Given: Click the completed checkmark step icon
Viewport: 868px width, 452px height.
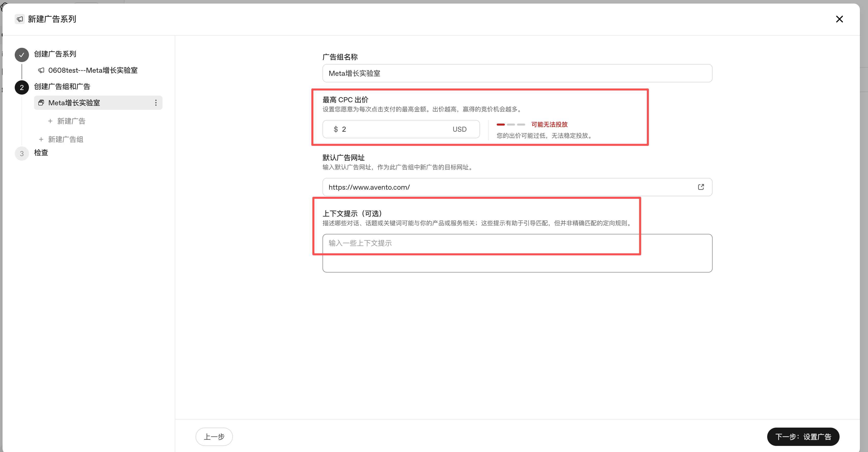Looking at the screenshot, I should point(22,55).
